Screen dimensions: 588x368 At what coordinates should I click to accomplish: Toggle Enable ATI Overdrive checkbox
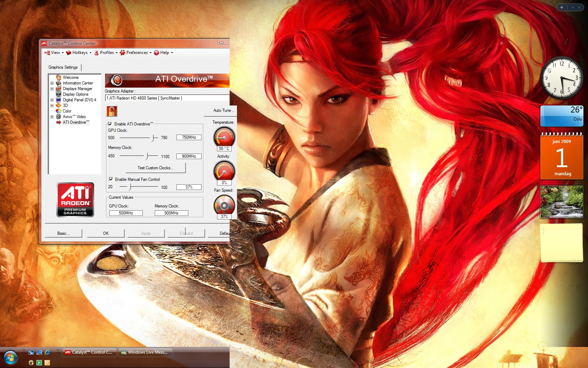tap(110, 124)
